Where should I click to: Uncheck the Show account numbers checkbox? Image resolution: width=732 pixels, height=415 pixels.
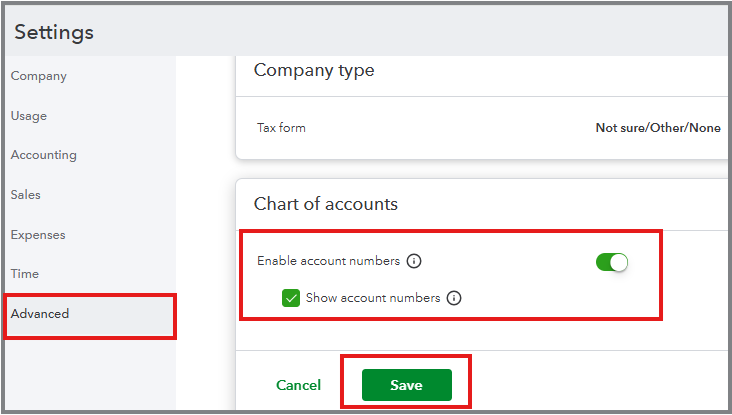point(291,298)
